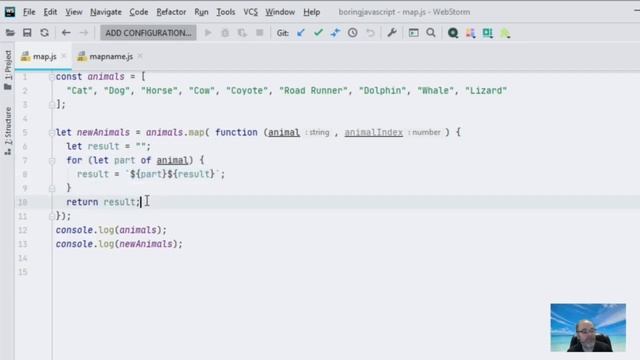Click the Git Rollback undo icon
The width and height of the screenshot is (640, 360).
(370, 33)
